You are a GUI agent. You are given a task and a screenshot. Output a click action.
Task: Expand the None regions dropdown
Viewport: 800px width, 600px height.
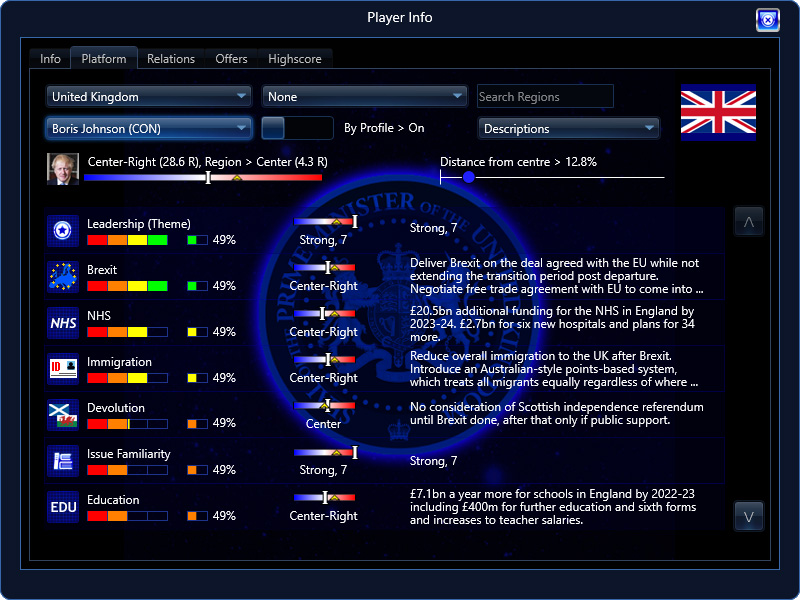coord(364,96)
